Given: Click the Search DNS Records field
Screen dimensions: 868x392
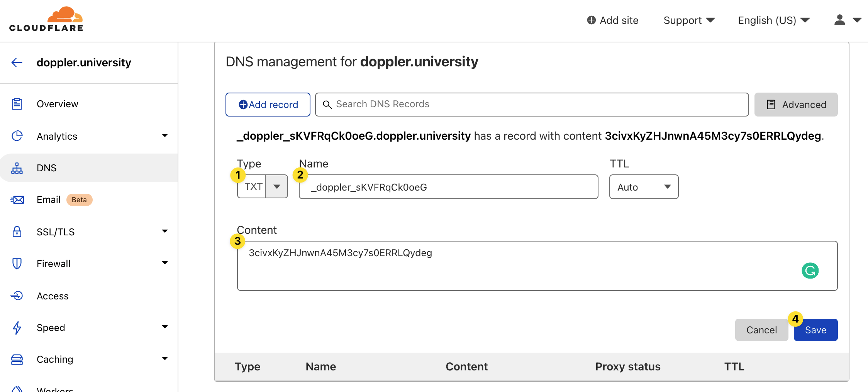Looking at the screenshot, I should pos(532,105).
